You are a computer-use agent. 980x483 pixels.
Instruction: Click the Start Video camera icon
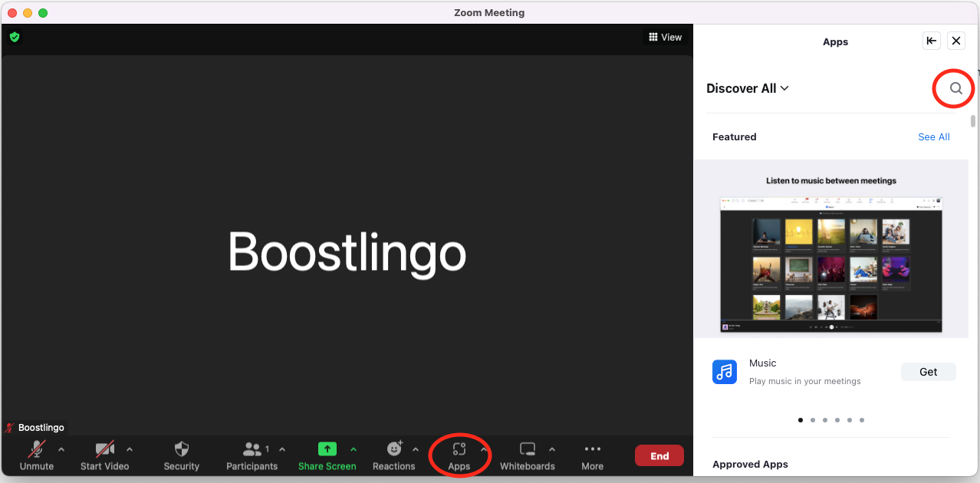point(105,449)
